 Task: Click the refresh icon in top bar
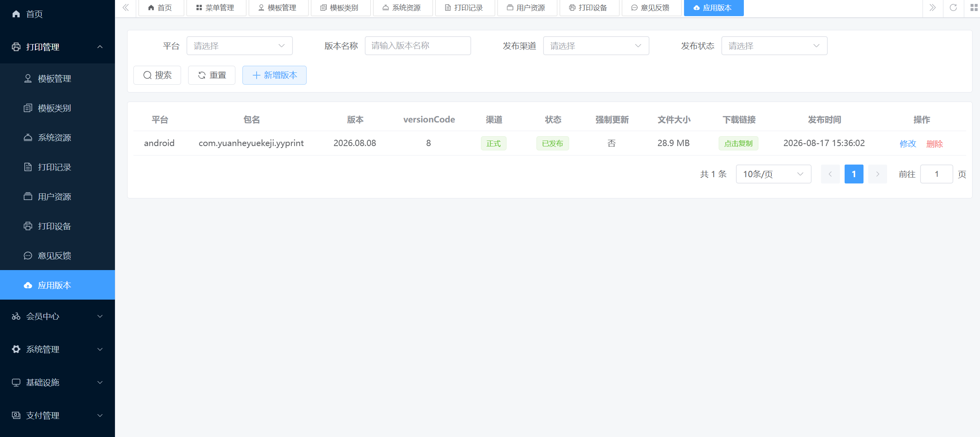click(x=953, y=7)
